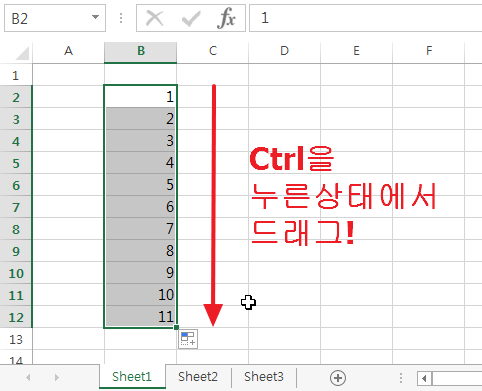Switch to Sheet1 tab
This screenshot has width=482, height=391.
click(132, 377)
